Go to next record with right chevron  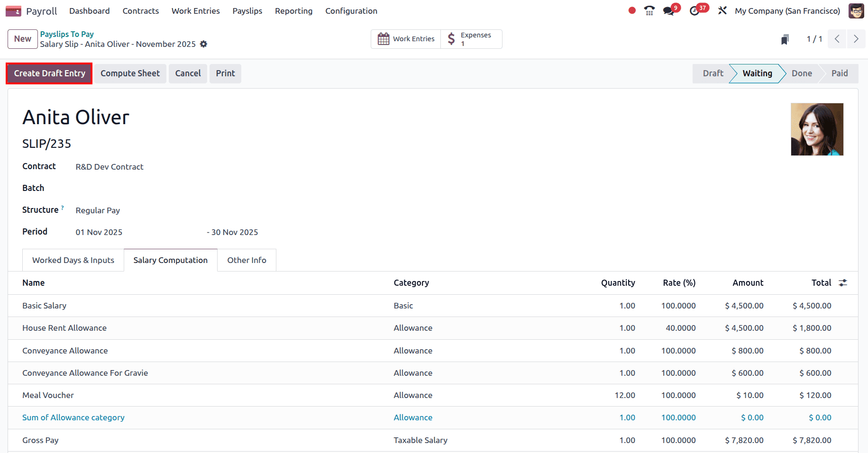[x=856, y=39]
